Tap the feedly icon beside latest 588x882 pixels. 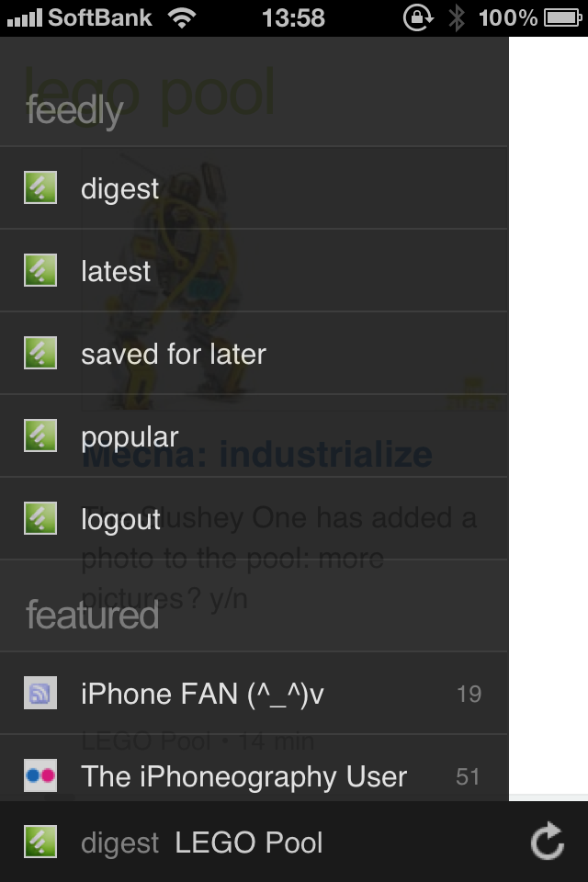coord(40,270)
